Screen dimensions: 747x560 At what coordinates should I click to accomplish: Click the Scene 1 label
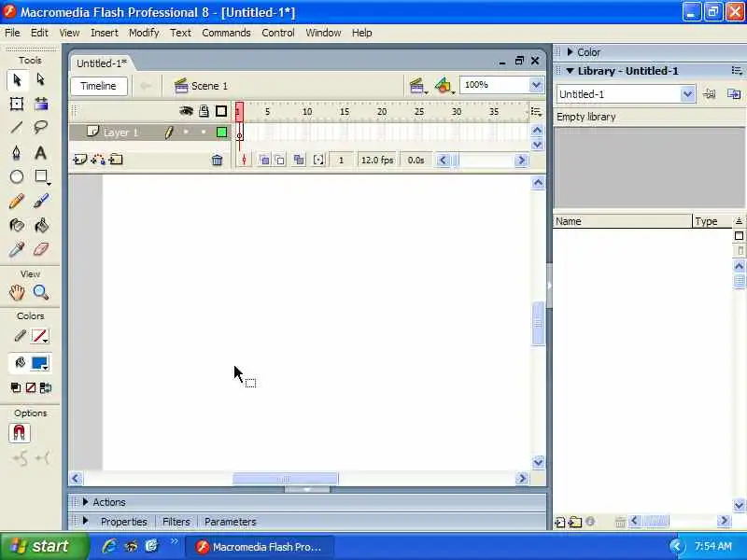209,86
